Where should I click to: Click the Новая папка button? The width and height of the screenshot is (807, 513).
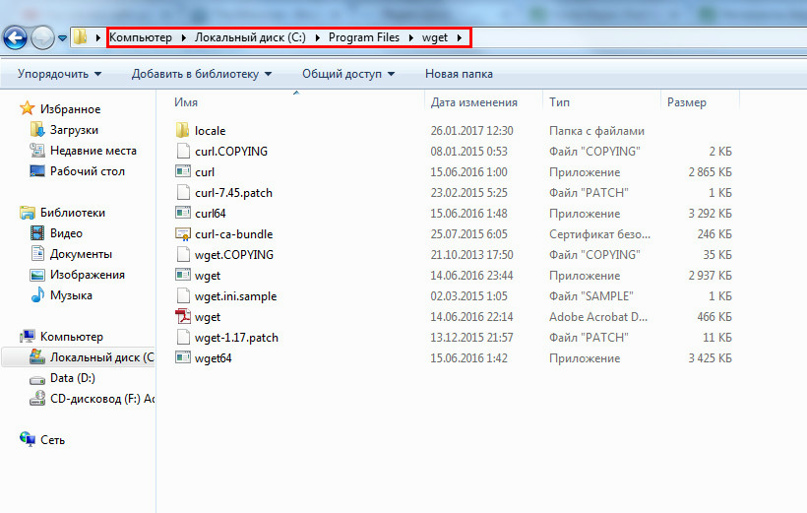point(458,74)
